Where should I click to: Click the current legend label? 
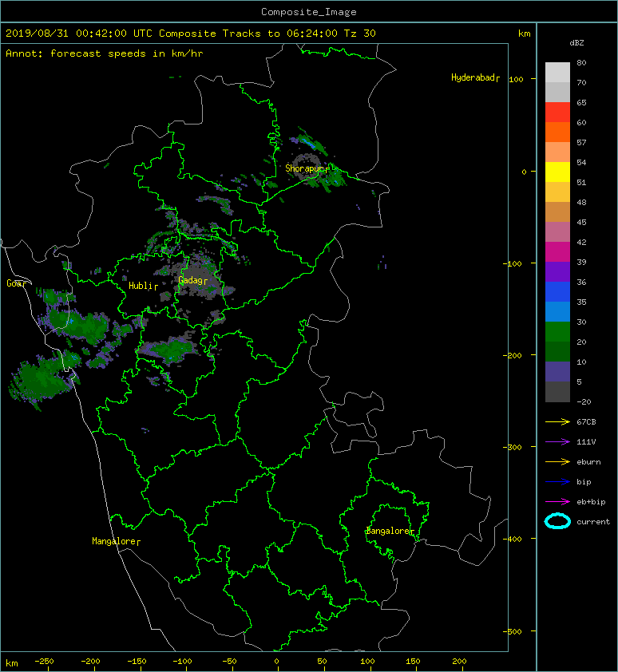pos(593,522)
